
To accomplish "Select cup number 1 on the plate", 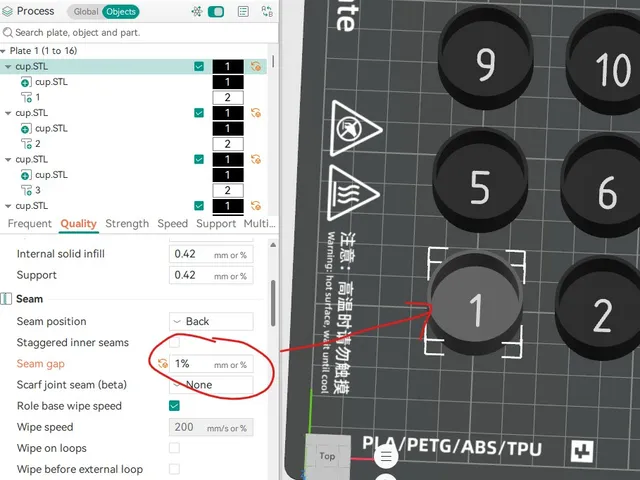I will [x=476, y=304].
